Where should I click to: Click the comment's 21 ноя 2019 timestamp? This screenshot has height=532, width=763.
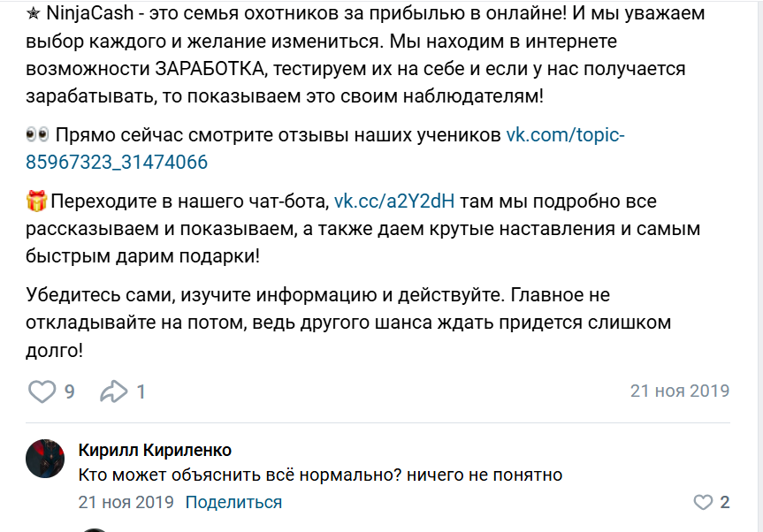point(126,502)
